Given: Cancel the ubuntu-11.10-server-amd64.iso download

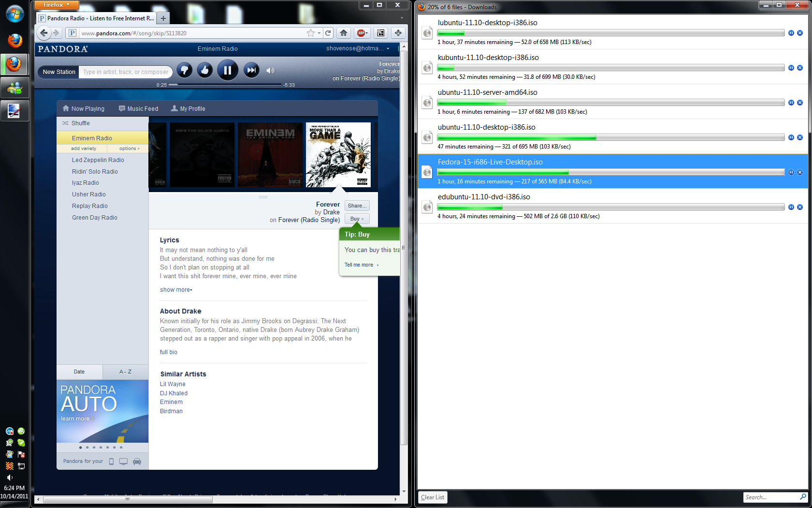Looking at the screenshot, I should [x=800, y=103].
